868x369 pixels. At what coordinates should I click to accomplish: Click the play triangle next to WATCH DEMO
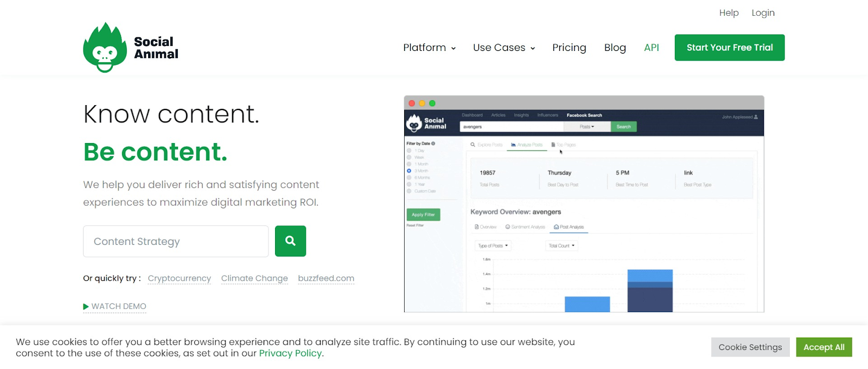point(86,307)
